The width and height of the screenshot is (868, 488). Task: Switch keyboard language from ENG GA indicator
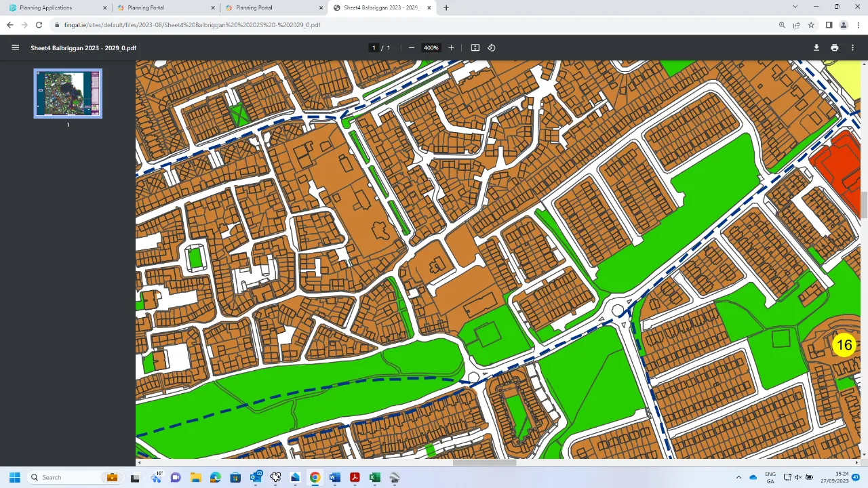point(770,478)
